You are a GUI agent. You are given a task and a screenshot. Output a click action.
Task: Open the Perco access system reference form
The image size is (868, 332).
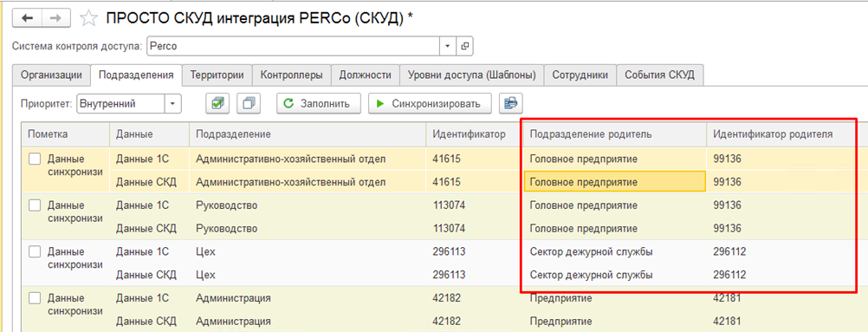click(x=465, y=46)
